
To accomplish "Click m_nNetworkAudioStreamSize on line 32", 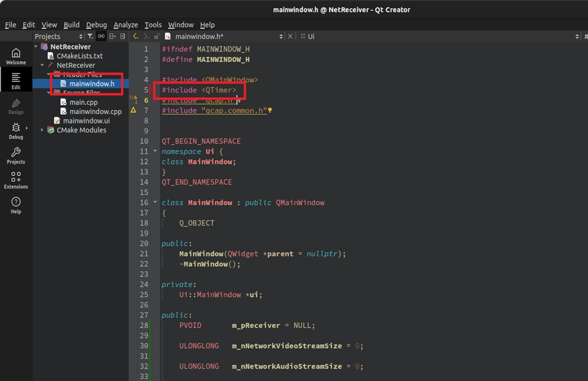I will click(x=287, y=366).
